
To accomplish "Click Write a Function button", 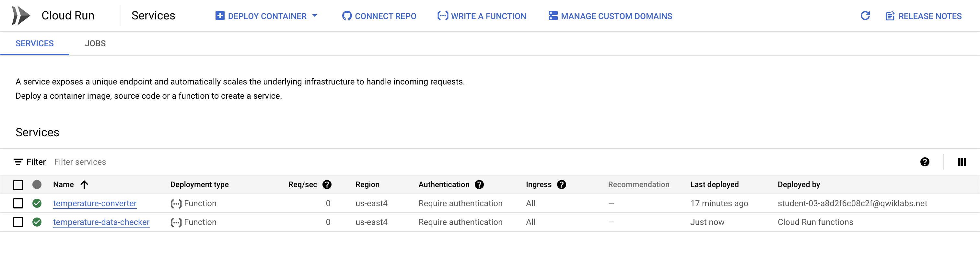I will (x=482, y=16).
